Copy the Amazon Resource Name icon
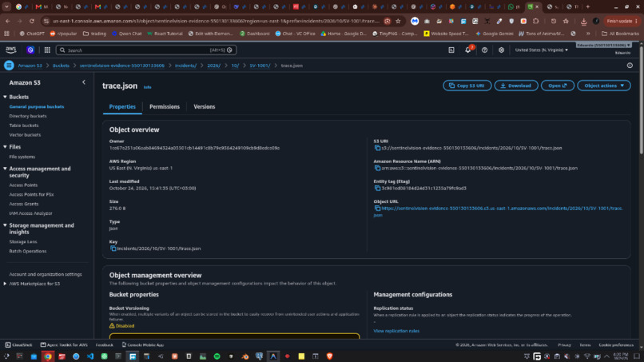 [x=377, y=168]
